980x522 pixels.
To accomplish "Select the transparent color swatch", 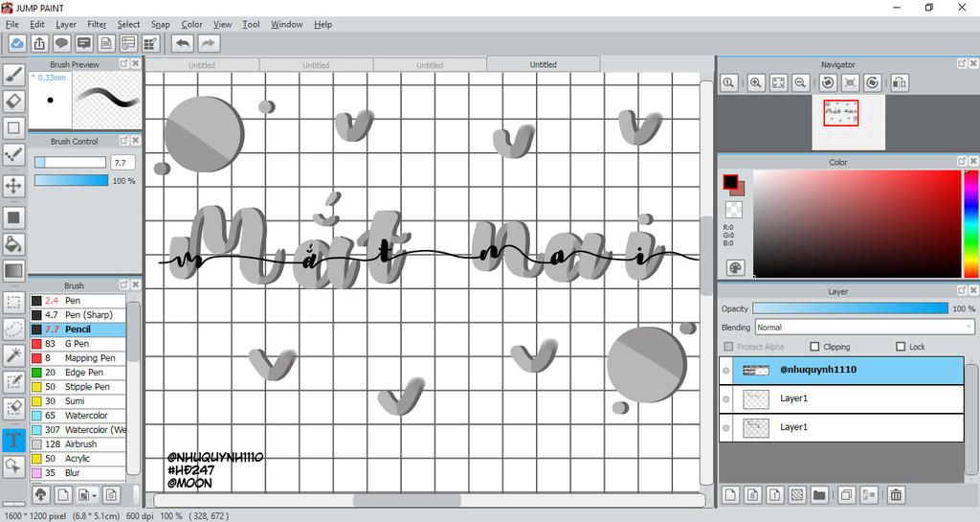I will point(734,210).
